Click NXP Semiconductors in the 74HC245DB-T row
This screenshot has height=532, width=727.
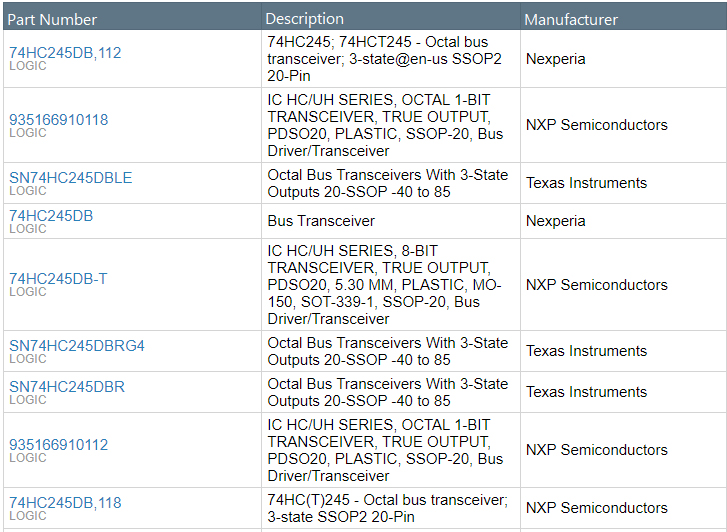596,285
